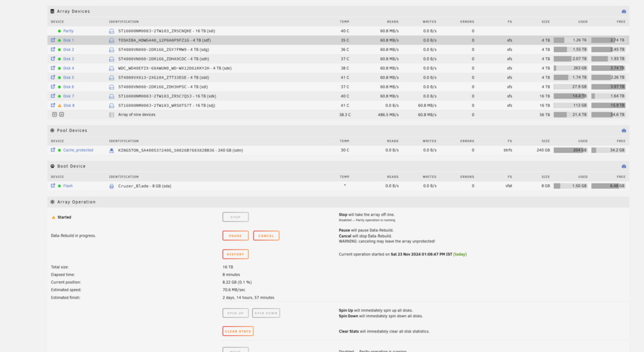Image resolution: width=644 pixels, height=352 pixels.
Task: Toggle the Disk 1 green status ball
Action: (59, 41)
